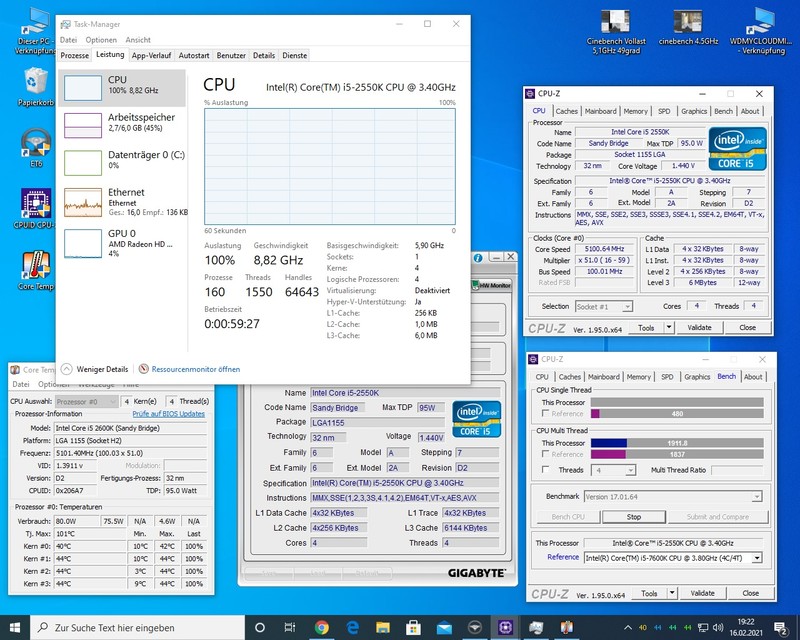Click the Intel Core i5 logo in CPU-Z
800x640 pixels.
pos(737,149)
